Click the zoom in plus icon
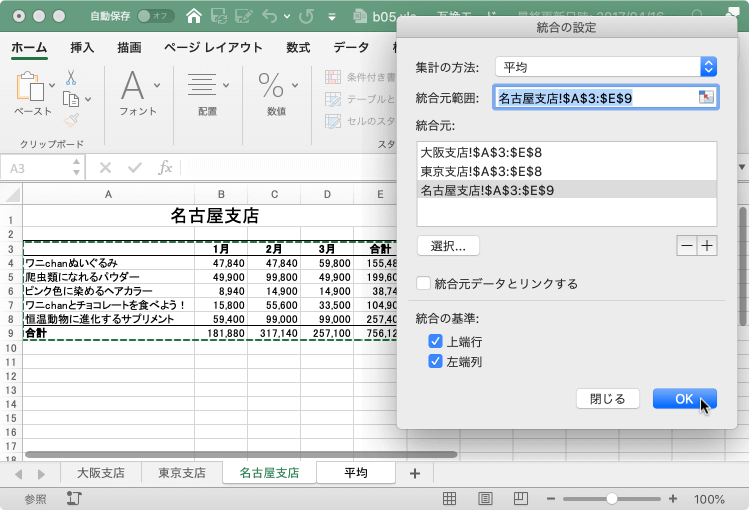Screen dimensions: 749x510 tap(673, 499)
